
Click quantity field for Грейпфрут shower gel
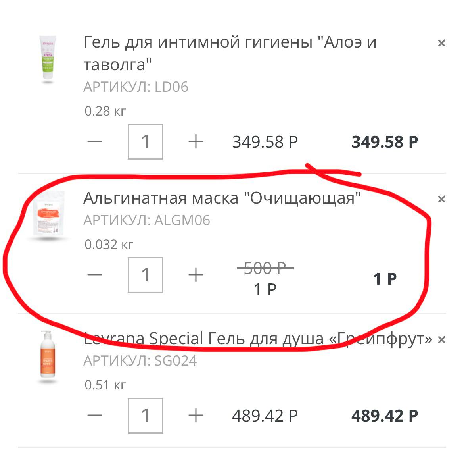tap(146, 415)
